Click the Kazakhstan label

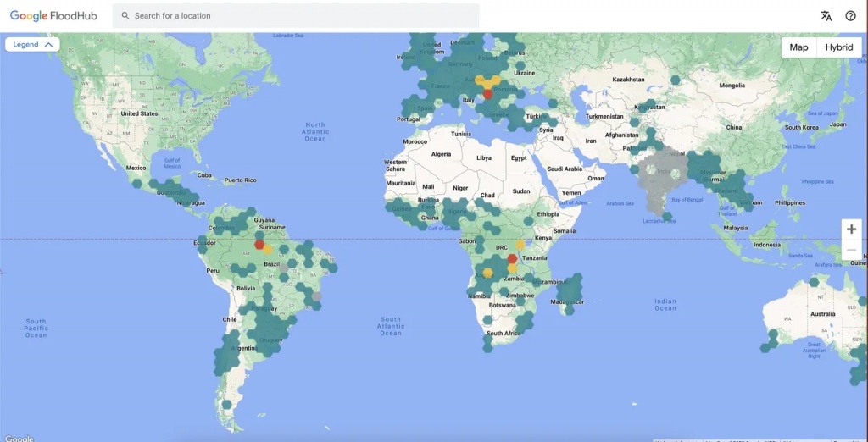pyautogui.click(x=628, y=80)
